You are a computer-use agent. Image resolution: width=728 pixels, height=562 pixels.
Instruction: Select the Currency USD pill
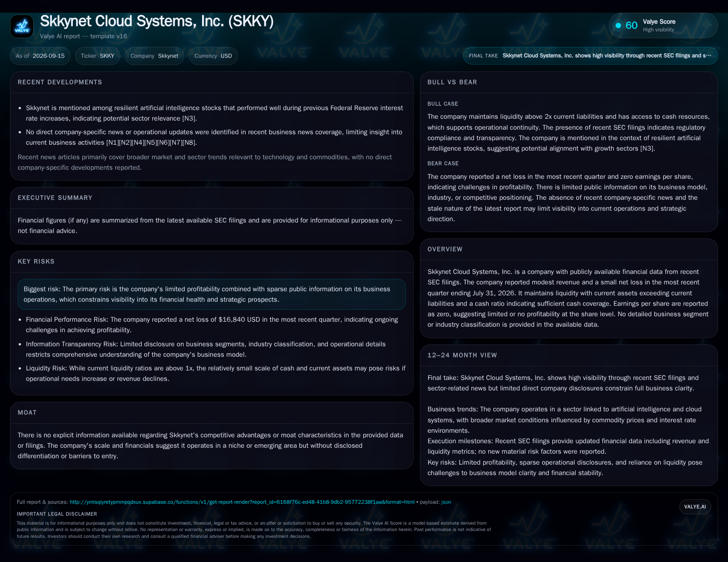click(x=213, y=56)
